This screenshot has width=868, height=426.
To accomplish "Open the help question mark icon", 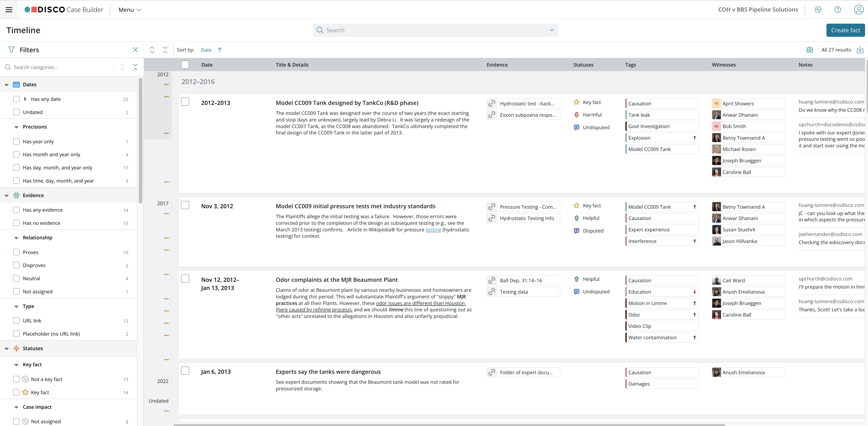I will pos(837,10).
